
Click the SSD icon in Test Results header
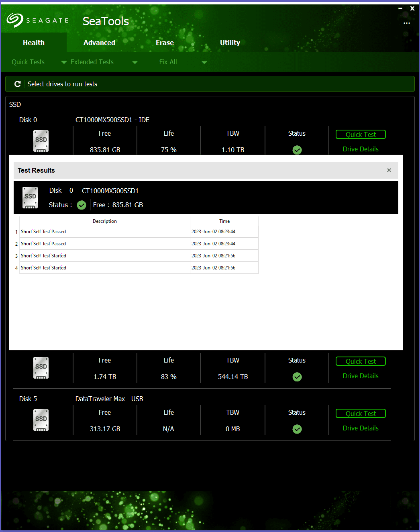coord(30,198)
